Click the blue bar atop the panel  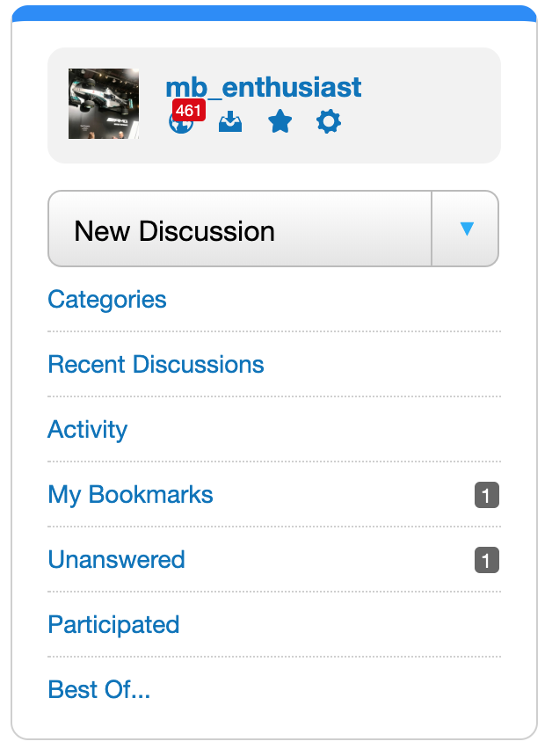point(274,12)
